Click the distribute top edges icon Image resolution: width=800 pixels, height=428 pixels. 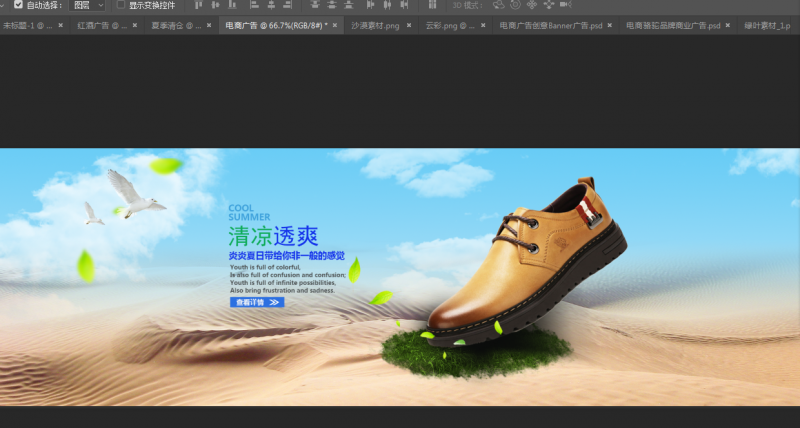point(314,5)
